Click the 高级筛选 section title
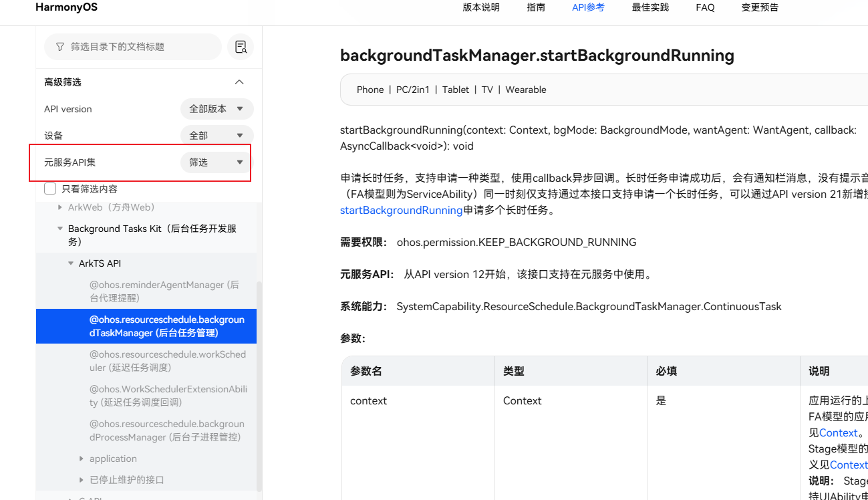868x500 pixels. [x=63, y=82]
